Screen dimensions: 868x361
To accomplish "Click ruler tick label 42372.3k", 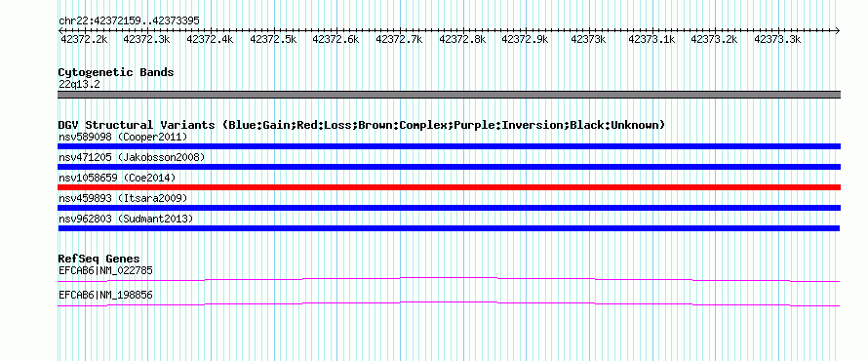I will (x=146, y=39).
